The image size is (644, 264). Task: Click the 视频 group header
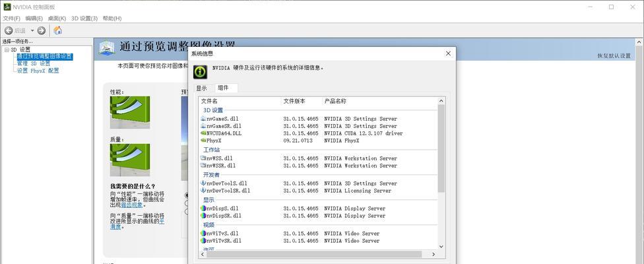click(209, 225)
